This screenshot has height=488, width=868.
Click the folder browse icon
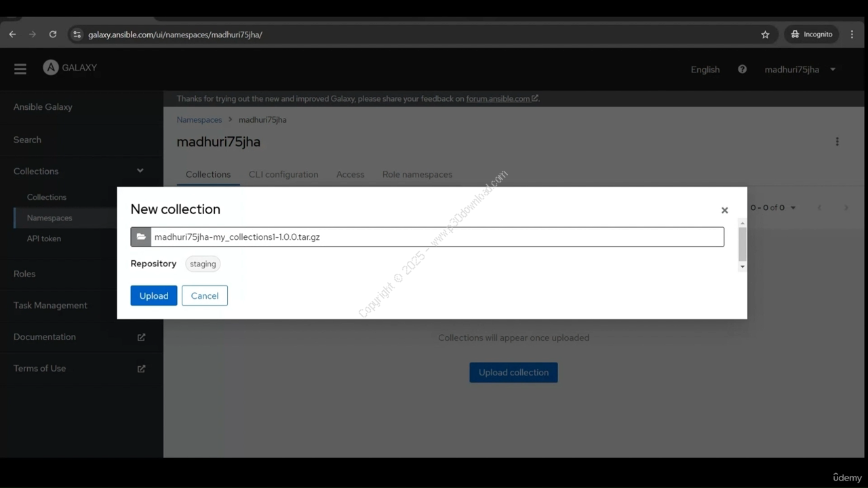(141, 237)
